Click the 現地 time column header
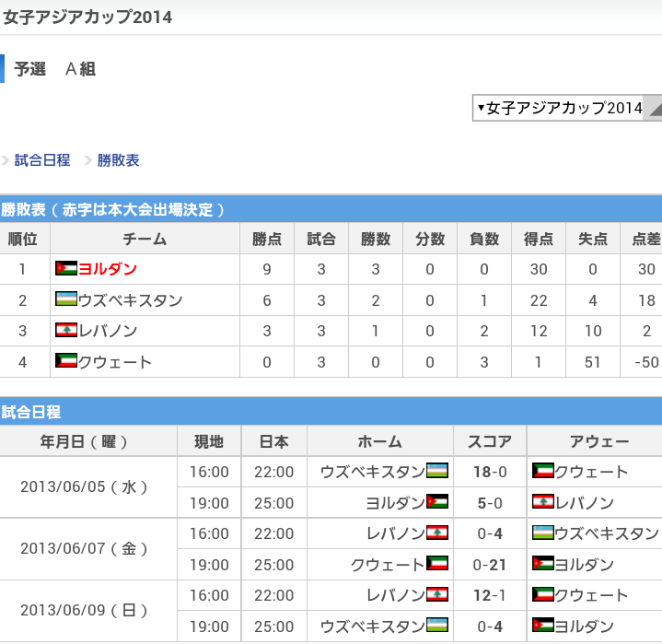The height and width of the screenshot is (644, 662). pos(209,441)
